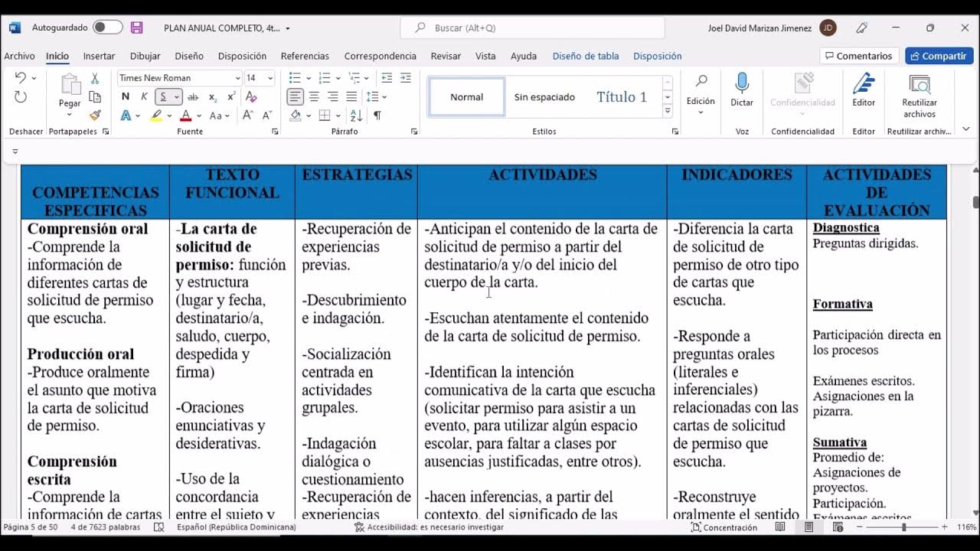The width and height of the screenshot is (980, 551).
Task: Switch to the Disposición tab beside Diseño
Action: [242, 56]
